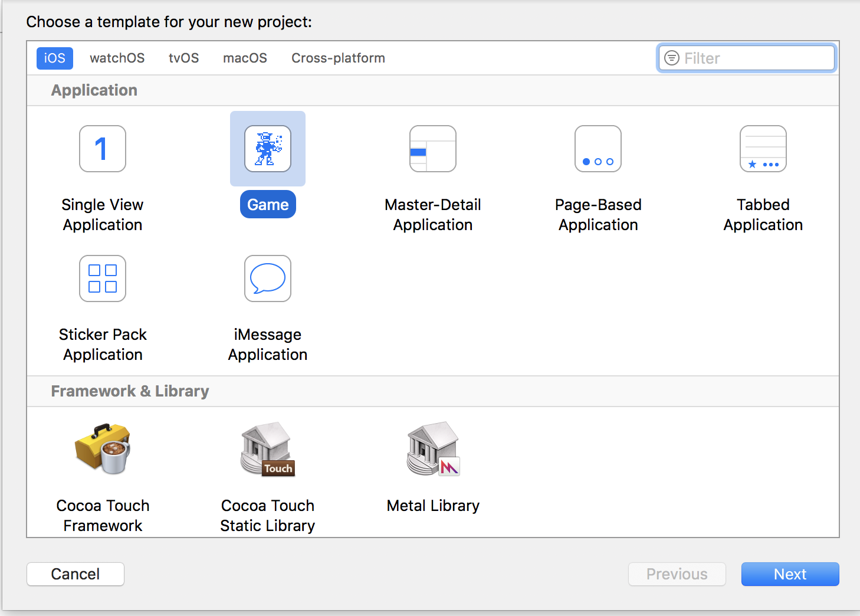The image size is (860, 616).
Task: Pick the Master-Detail Application template icon
Action: point(433,149)
